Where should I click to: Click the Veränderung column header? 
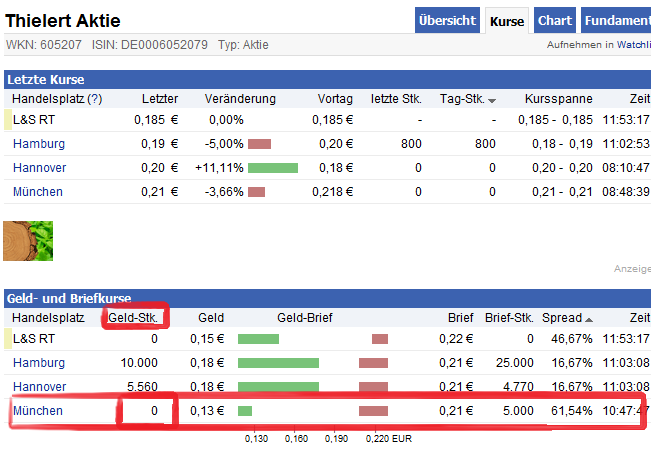click(x=240, y=99)
